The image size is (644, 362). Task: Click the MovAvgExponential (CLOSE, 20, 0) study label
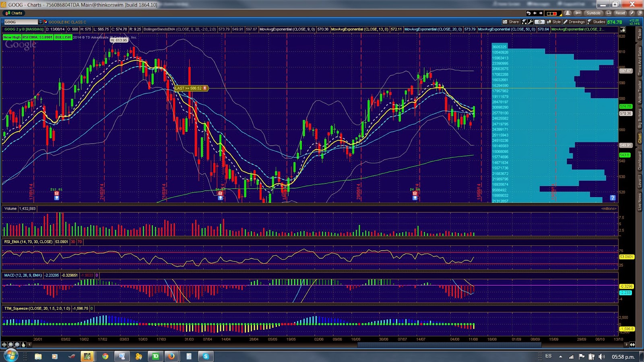pyautogui.click(x=433, y=29)
